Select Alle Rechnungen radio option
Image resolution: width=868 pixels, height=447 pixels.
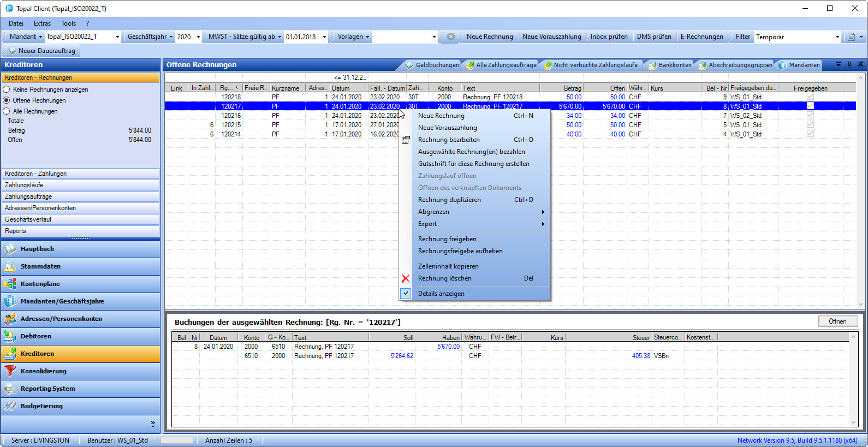(7, 111)
